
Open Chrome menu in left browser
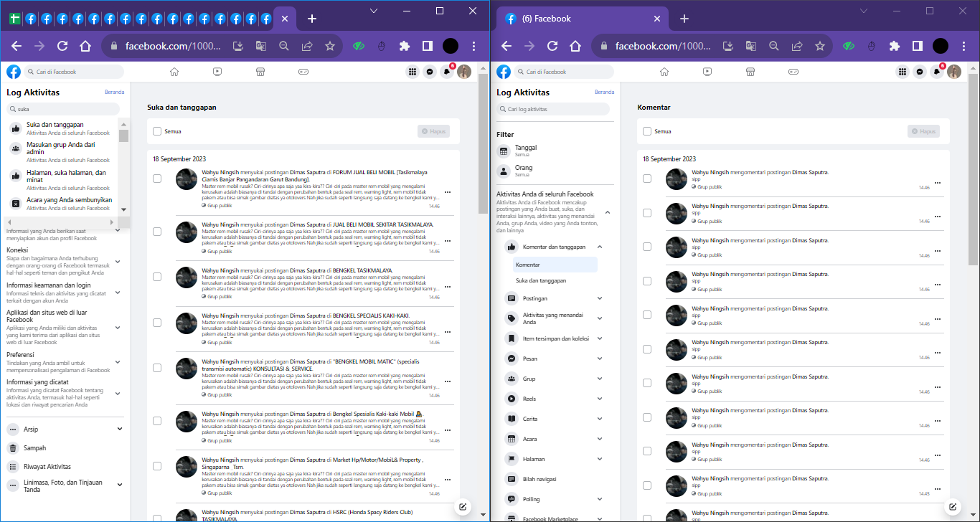point(473,46)
